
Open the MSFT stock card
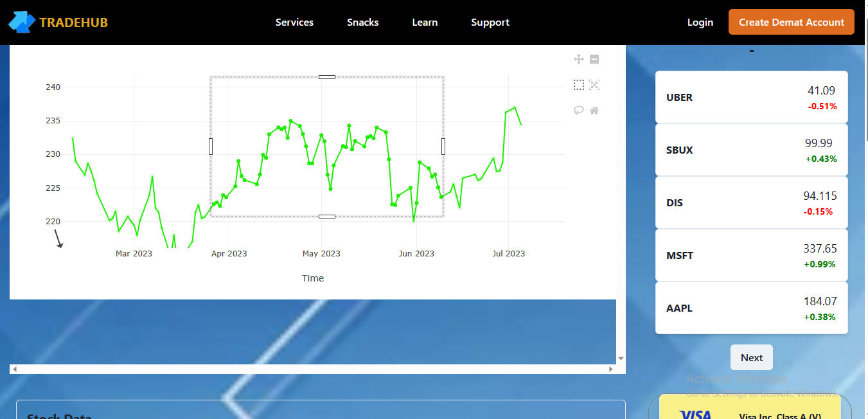(752, 255)
